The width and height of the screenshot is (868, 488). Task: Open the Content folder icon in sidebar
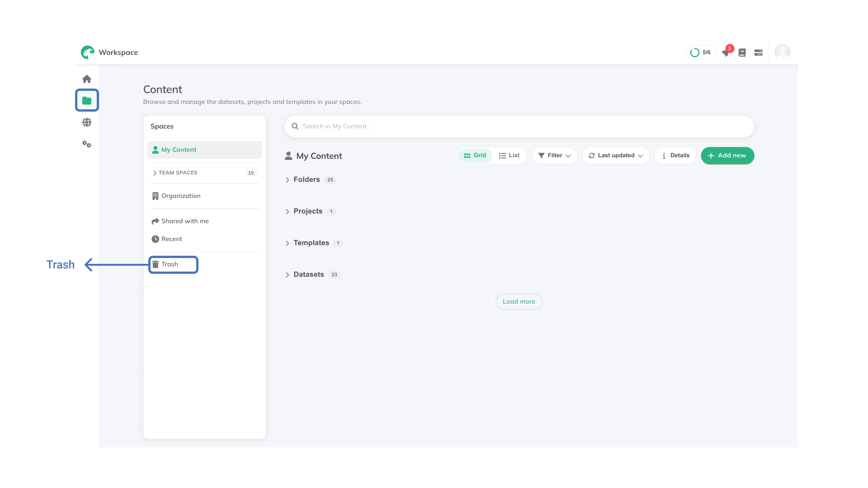click(x=87, y=100)
